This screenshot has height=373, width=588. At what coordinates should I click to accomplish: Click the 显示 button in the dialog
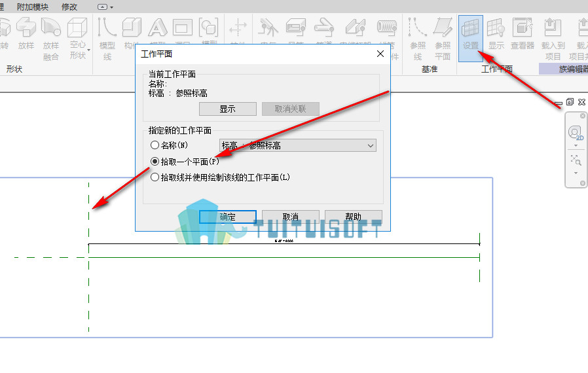(228, 109)
